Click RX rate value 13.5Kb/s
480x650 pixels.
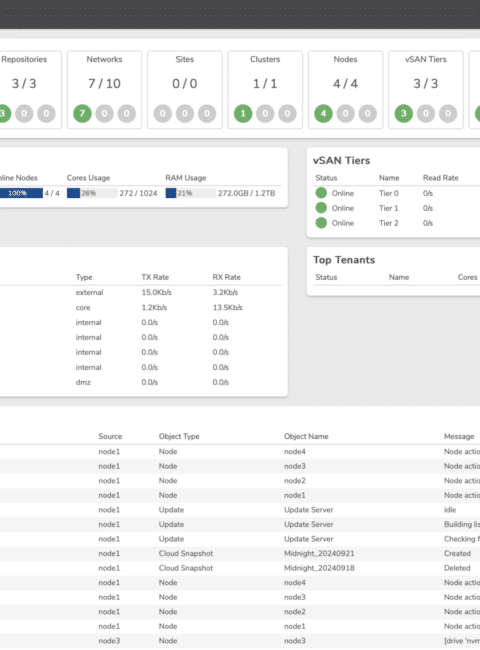tap(228, 308)
